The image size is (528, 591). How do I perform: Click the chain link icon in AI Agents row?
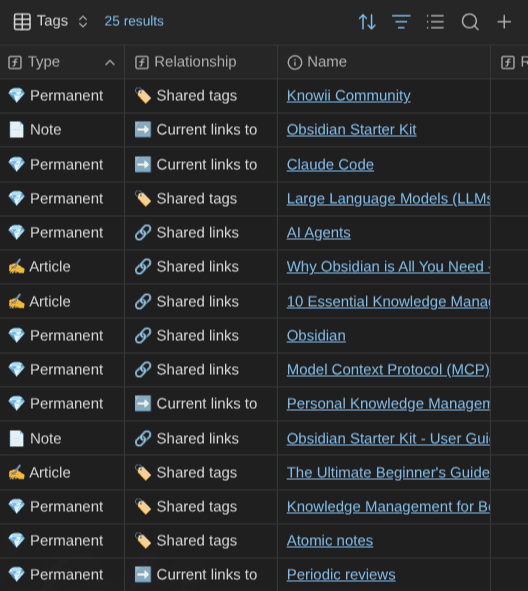143,233
